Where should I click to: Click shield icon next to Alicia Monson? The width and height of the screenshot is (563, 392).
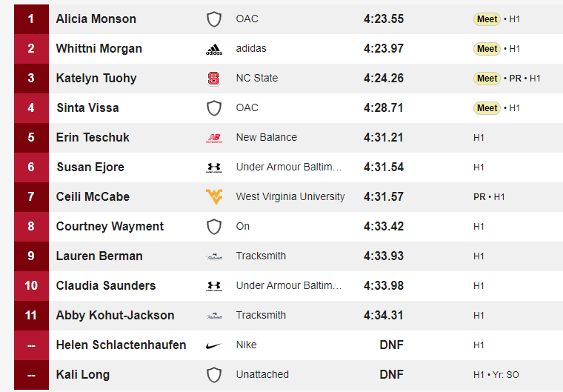pos(214,19)
